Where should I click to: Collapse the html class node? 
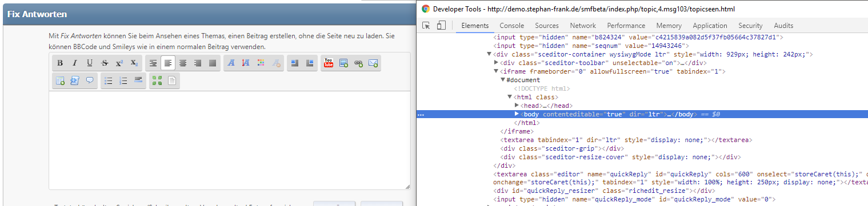click(510, 97)
